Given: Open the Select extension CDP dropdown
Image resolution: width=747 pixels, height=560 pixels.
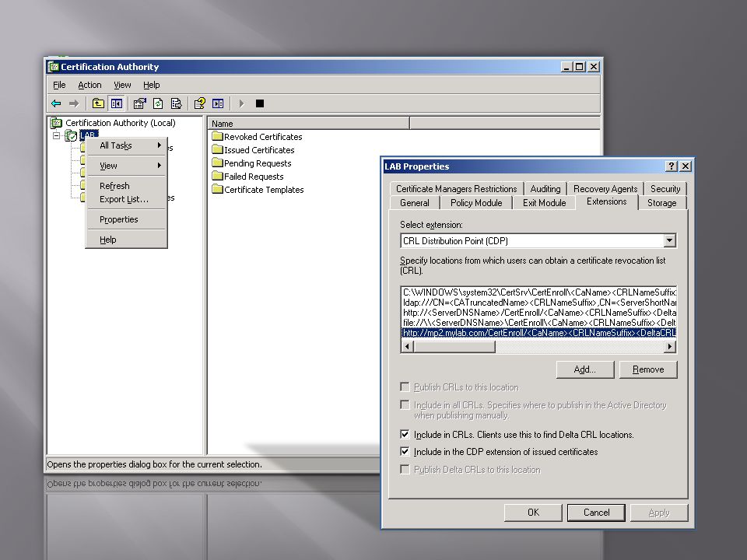Looking at the screenshot, I should coord(669,240).
